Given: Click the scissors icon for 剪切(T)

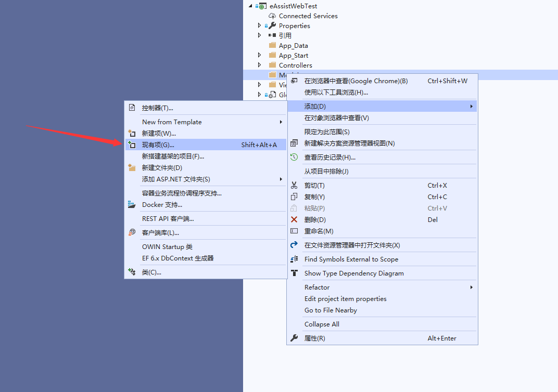Looking at the screenshot, I should [294, 186].
